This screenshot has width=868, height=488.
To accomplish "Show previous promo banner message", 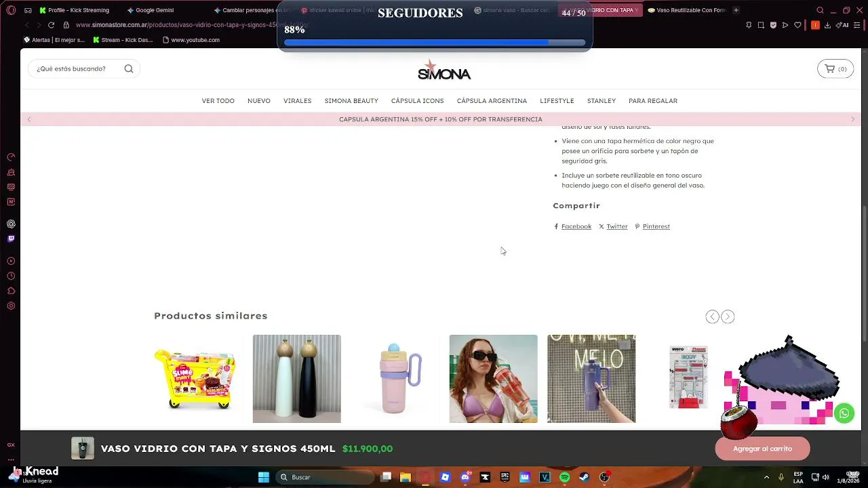I will (29, 119).
